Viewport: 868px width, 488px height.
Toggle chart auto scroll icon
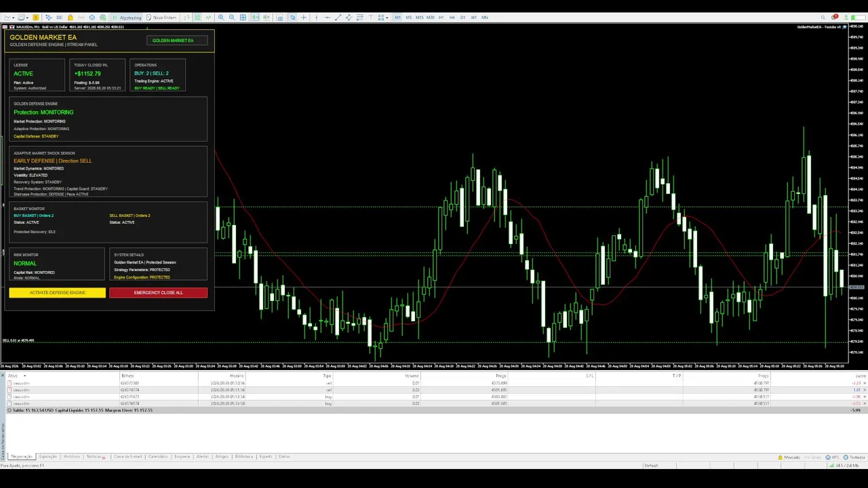[x=254, y=18]
